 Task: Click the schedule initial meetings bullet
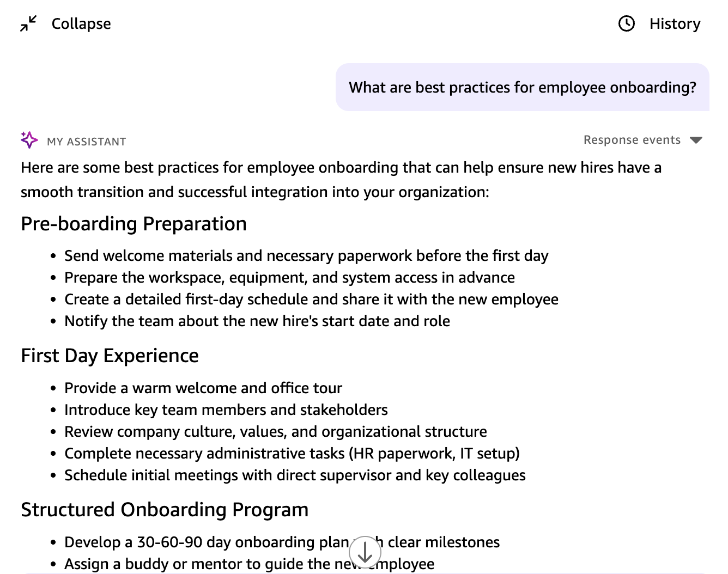click(295, 475)
